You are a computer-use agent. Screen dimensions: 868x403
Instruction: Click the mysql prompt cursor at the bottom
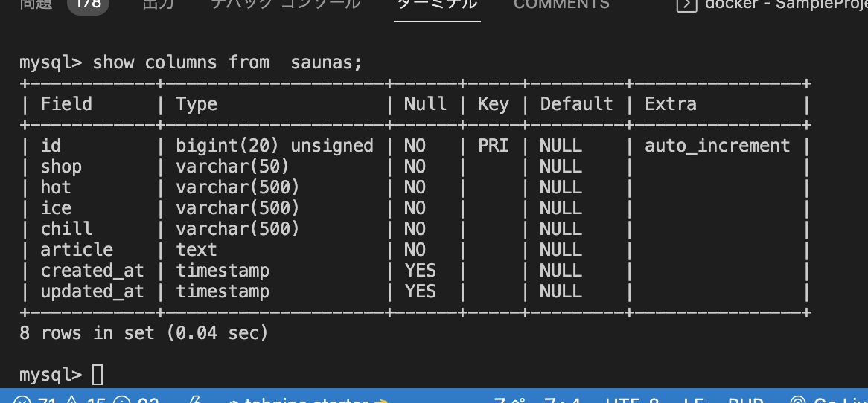click(x=98, y=374)
